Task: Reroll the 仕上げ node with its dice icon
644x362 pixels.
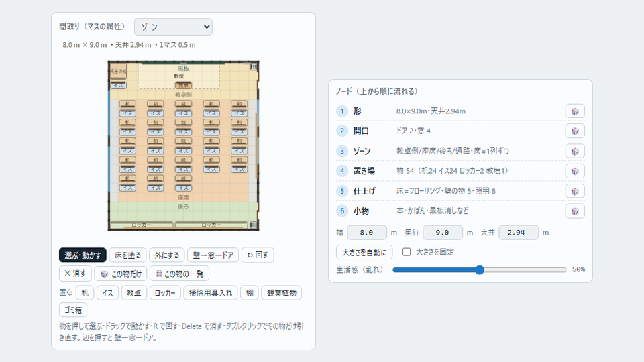Action: point(575,191)
